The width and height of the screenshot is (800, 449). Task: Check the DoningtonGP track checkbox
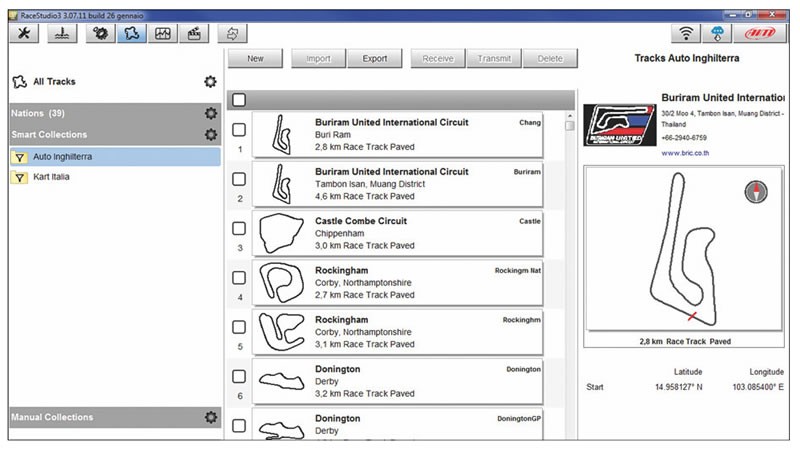pyautogui.click(x=239, y=426)
